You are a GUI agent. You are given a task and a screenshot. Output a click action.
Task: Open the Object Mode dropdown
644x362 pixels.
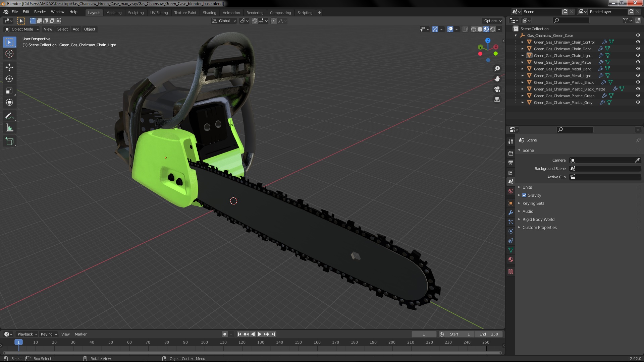click(22, 29)
